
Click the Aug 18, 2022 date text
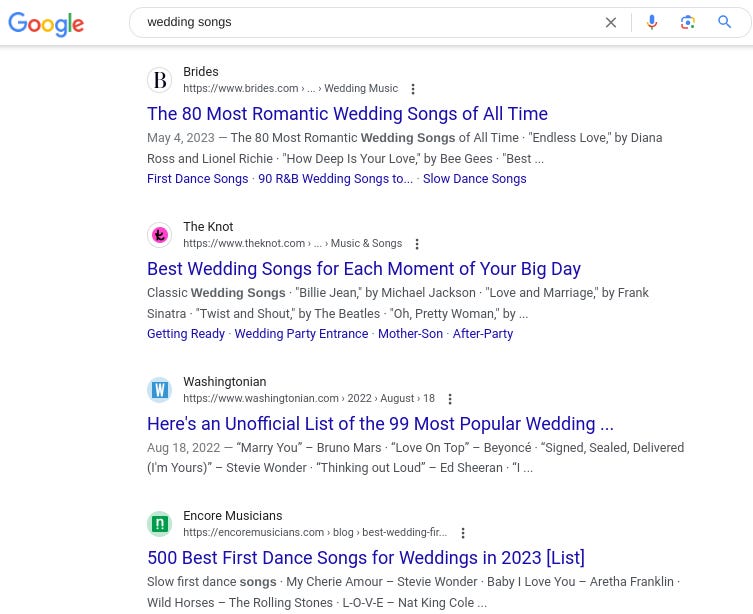tap(183, 448)
